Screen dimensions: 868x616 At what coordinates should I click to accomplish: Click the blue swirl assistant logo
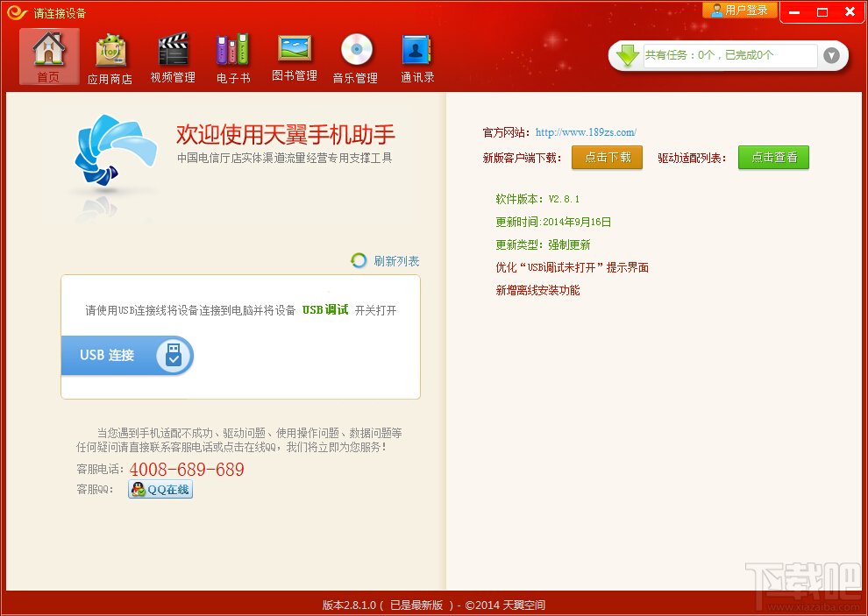[x=115, y=152]
